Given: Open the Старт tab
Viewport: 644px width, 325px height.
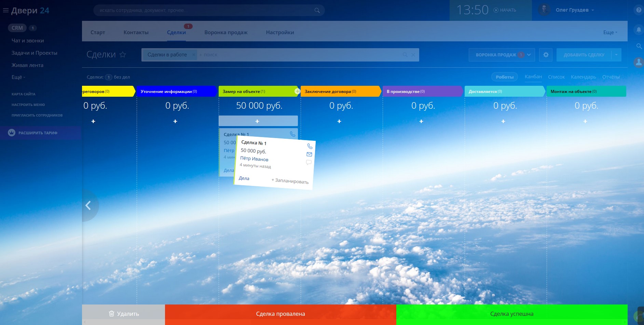Looking at the screenshot, I should 98,32.
